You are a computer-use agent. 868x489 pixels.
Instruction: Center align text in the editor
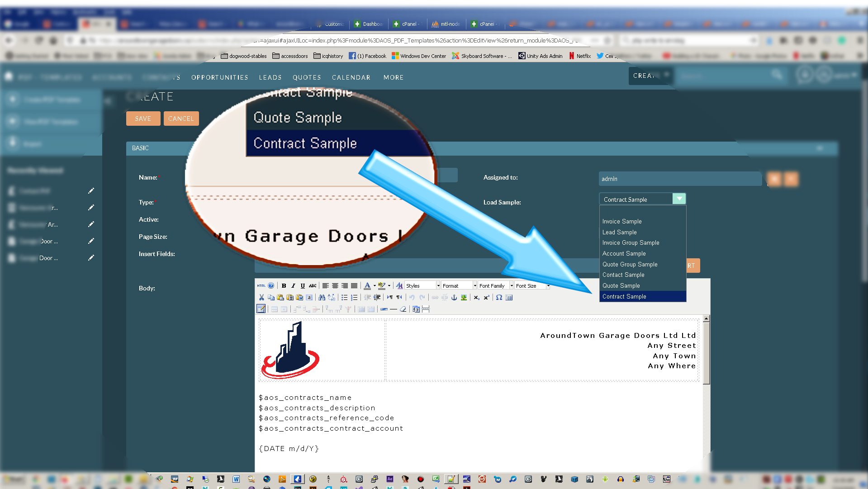[335, 286]
